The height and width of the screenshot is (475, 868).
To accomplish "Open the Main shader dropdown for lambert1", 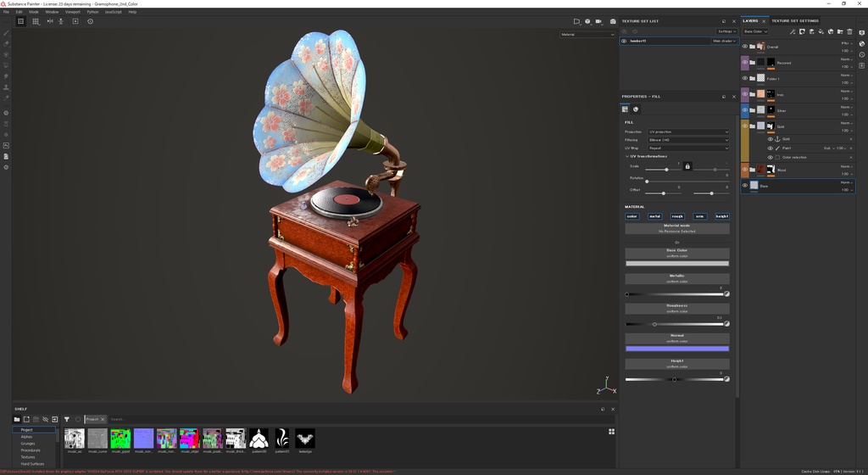I will [724, 41].
